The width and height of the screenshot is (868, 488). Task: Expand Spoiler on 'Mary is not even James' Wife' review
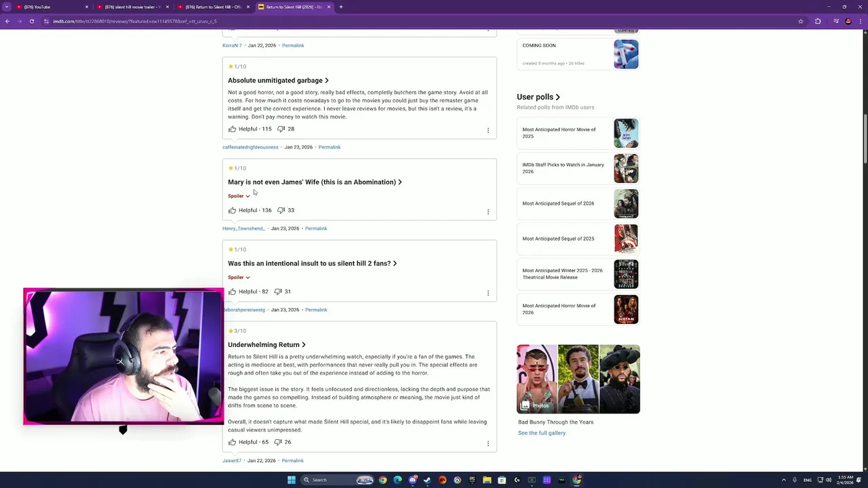(x=239, y=196)
